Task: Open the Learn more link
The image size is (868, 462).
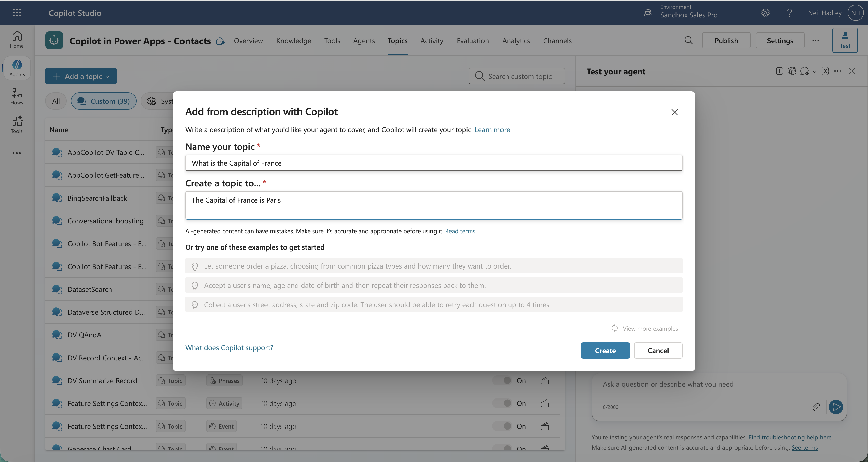Action: tap(492, 130)
